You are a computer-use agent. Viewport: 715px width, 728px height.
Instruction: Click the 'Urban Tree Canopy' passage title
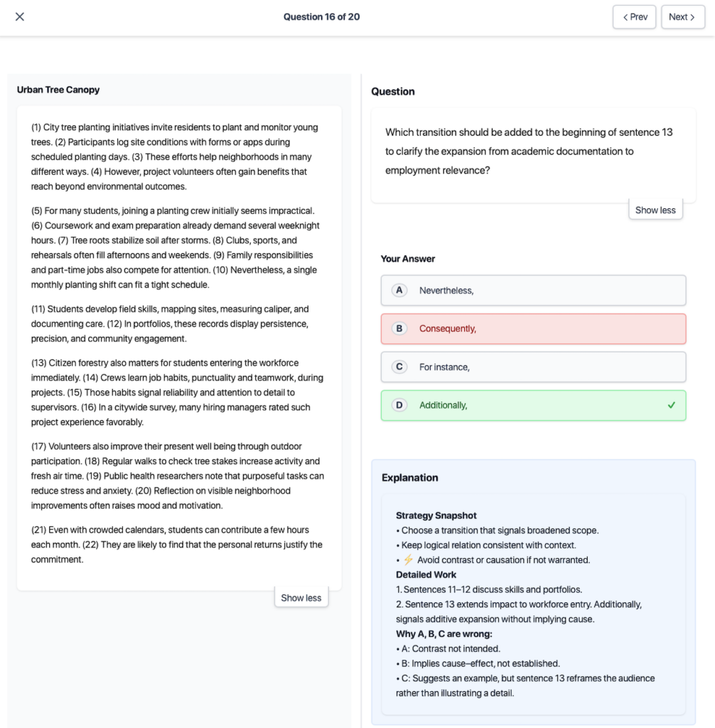coord(58,90)
